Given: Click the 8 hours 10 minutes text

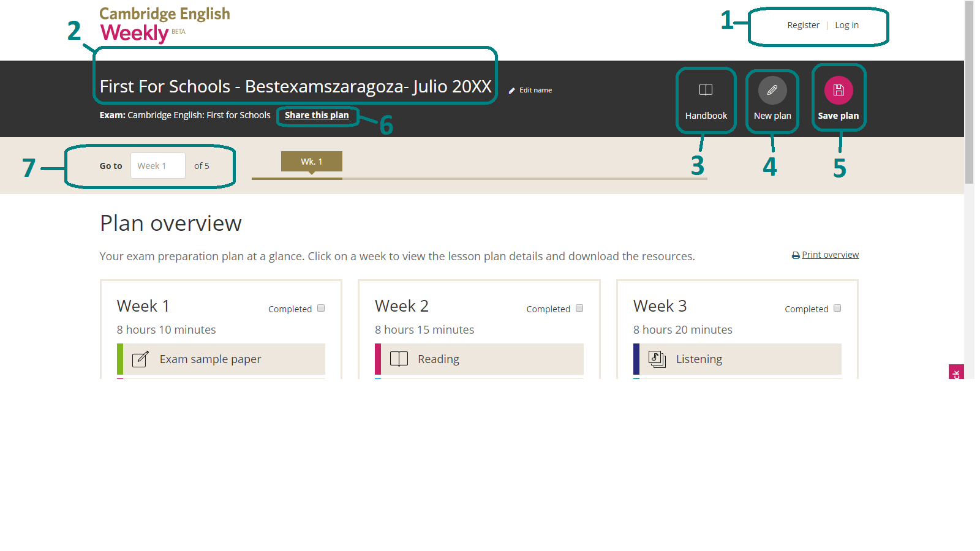Looking at the screenshot, I should click(167, 329).
